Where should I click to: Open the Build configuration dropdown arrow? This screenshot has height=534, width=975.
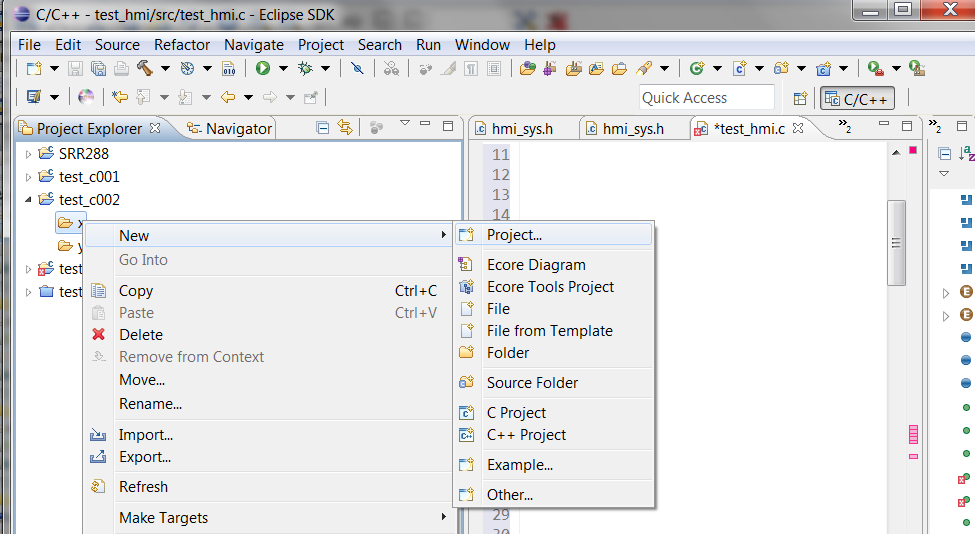pos(165,68)
